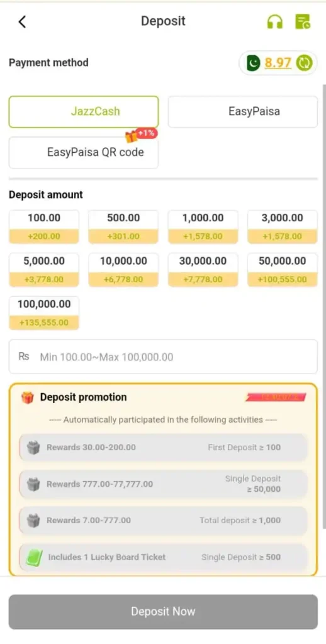The width and height of the screenshot is (326, 644).
Task: Tap the Pakistan flag currency icon
Action: 254,63
